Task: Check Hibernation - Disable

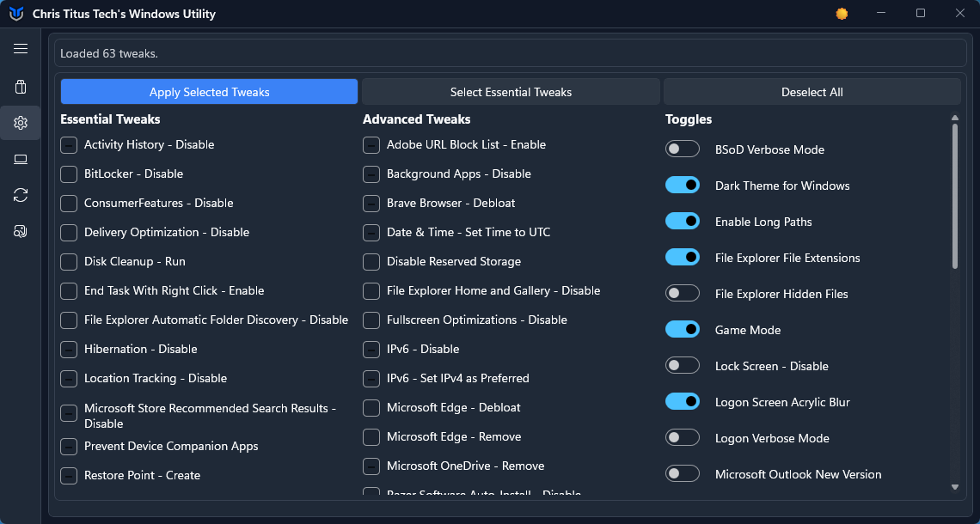Action: pos(69,350)
